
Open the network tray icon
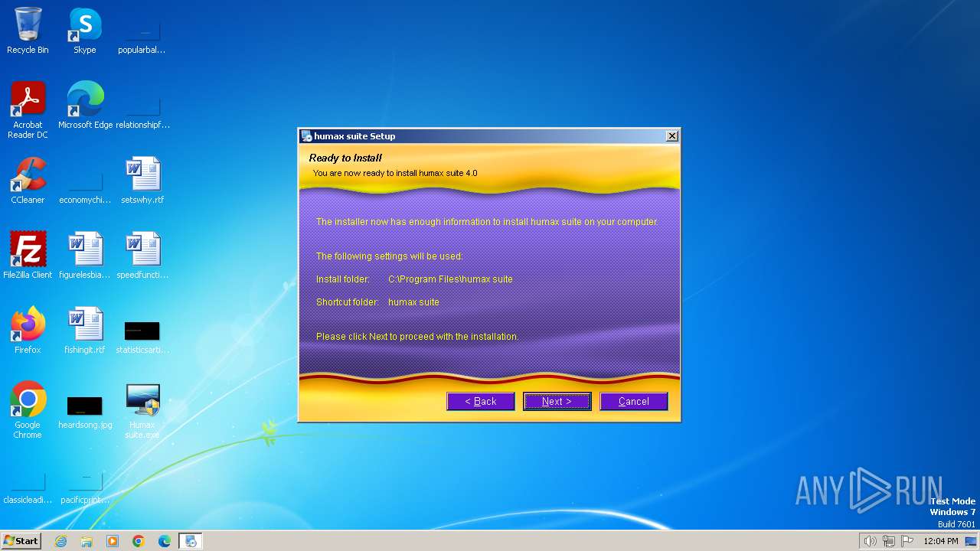click(889, 541)
